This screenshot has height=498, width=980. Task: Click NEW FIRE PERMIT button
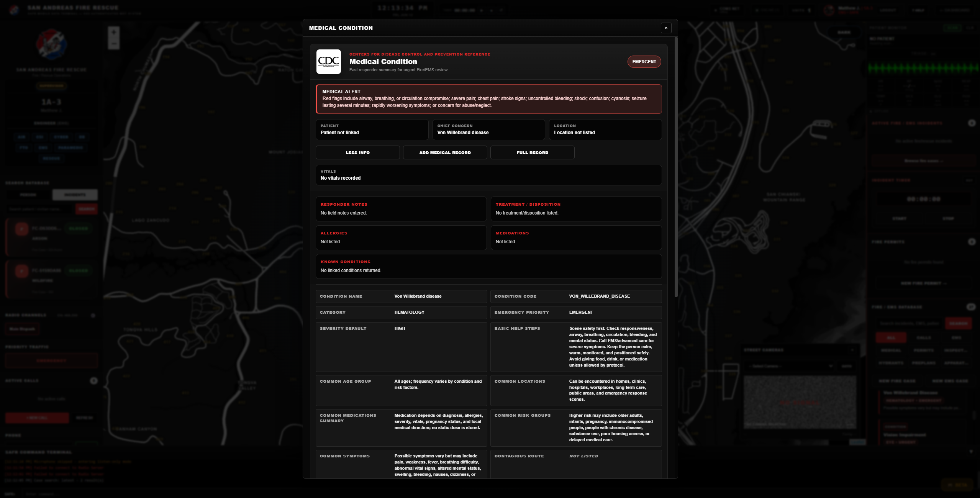(x=923, y=283)
